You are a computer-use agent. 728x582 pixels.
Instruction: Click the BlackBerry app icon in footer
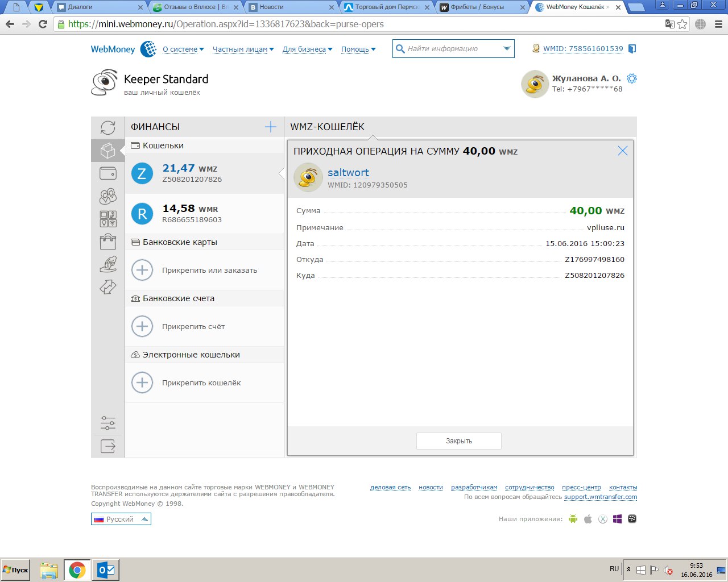(632, 519)
